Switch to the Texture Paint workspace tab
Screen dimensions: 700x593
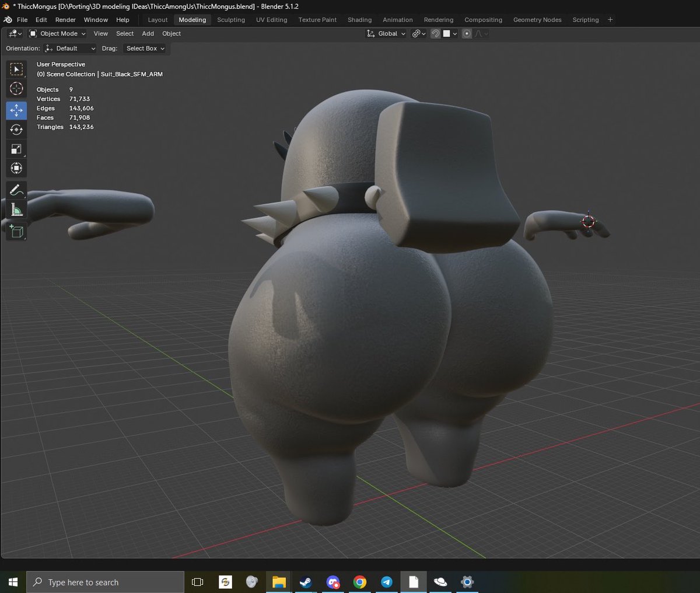click(x=317, y=20)
